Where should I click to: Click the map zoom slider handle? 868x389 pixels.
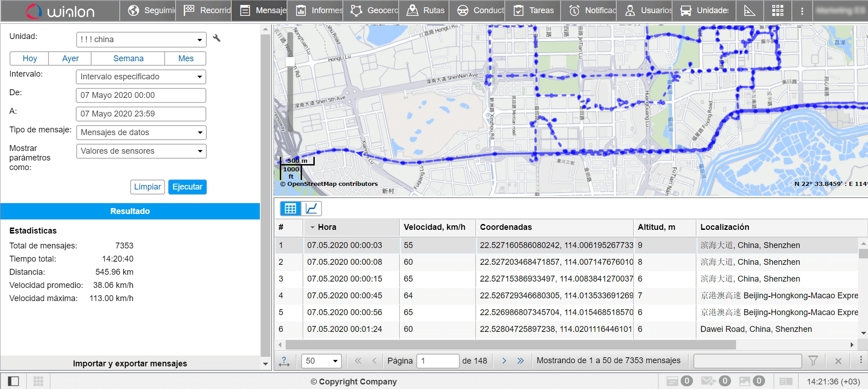(x=290, y=62)
